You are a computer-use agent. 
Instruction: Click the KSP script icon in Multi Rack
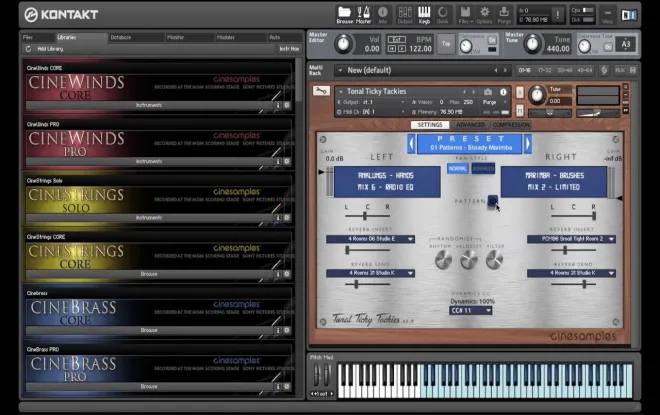(604, 70)
